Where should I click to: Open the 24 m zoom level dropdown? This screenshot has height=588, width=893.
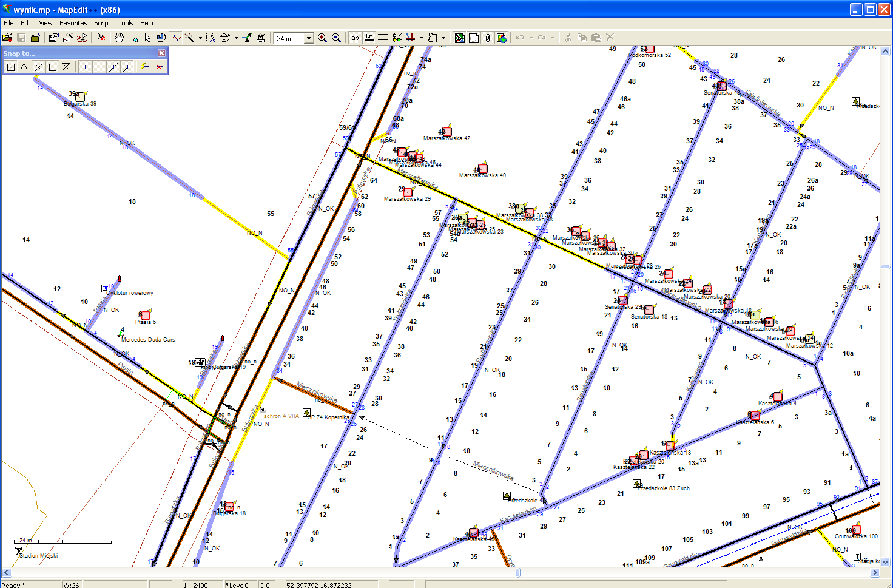click(x=308, y=38)
